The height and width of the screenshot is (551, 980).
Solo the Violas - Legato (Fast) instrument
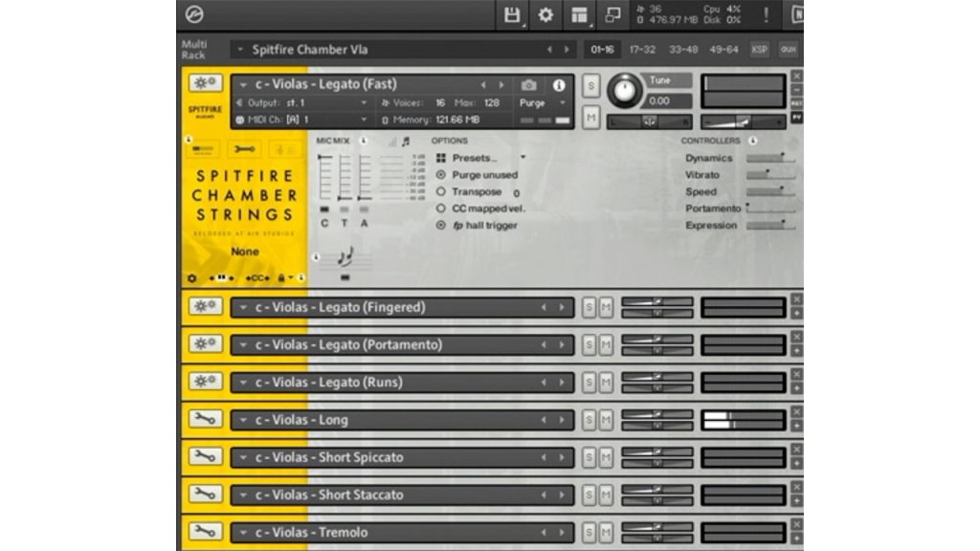click(590, 86)
